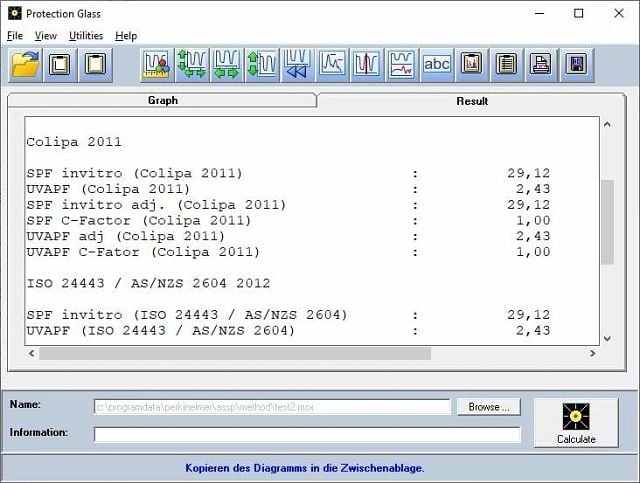Click the Information input field
640x483 pixels.
(x=307, y=434)
